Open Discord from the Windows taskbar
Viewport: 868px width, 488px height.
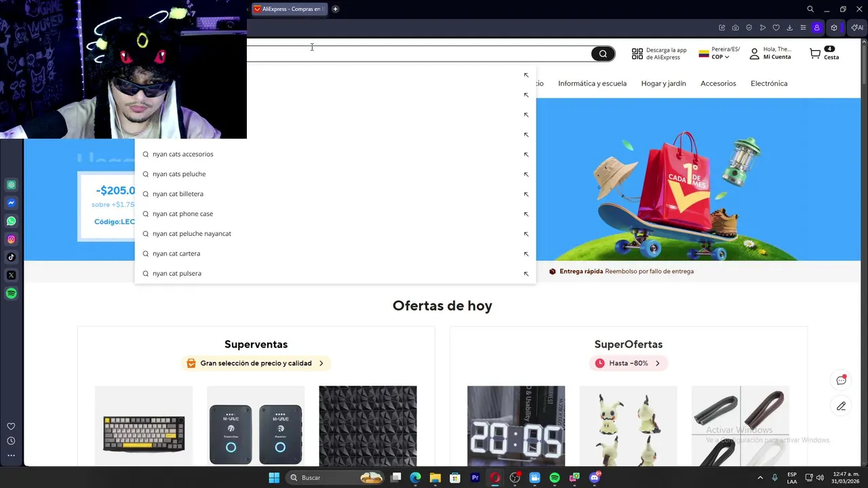pyautogui.click(x=595, y=478)
